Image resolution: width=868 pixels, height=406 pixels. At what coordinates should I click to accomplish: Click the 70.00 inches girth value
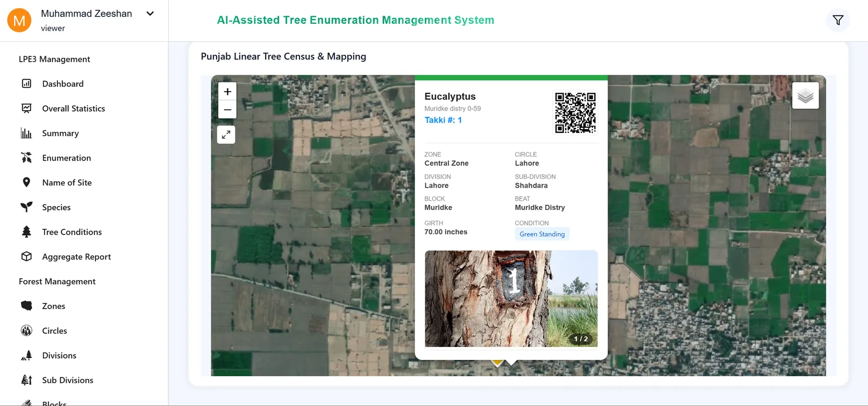(x=445, y=232)
